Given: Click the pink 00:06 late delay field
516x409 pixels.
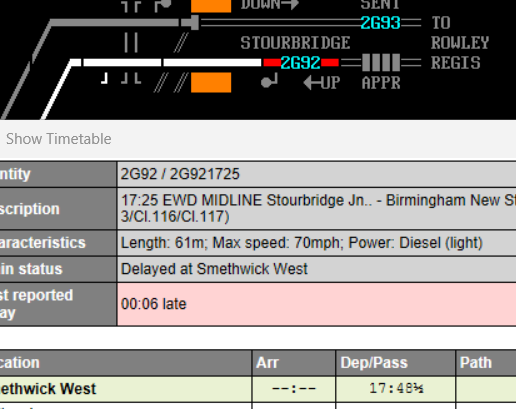Looking at the screenshot, I should (317, 304).
